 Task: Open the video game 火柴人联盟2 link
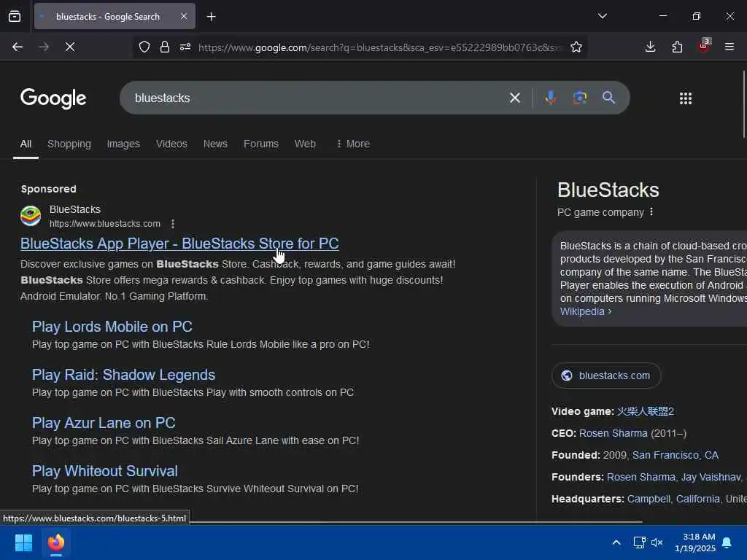coord(645,411)
